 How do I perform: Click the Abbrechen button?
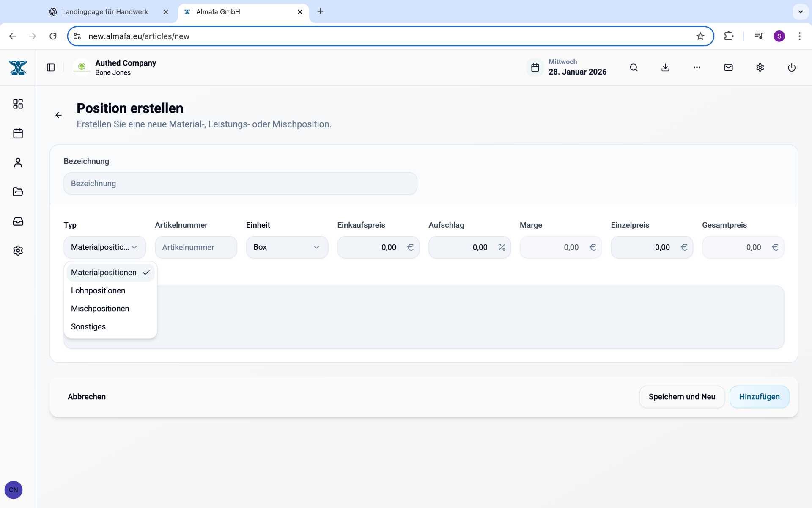(87, 397)
